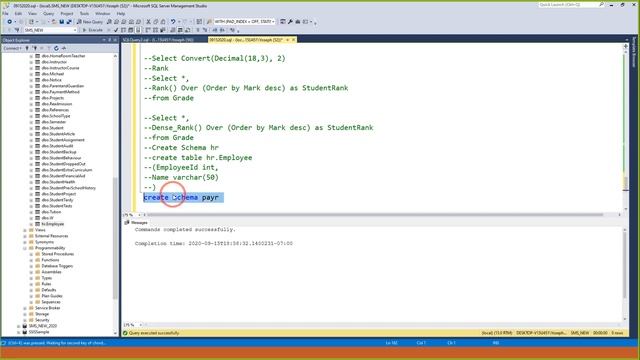Image resolution: width=640 pixels, height=360 pixels.
Task: Expand the Stored Procedures node
Action: coord(31,254)
